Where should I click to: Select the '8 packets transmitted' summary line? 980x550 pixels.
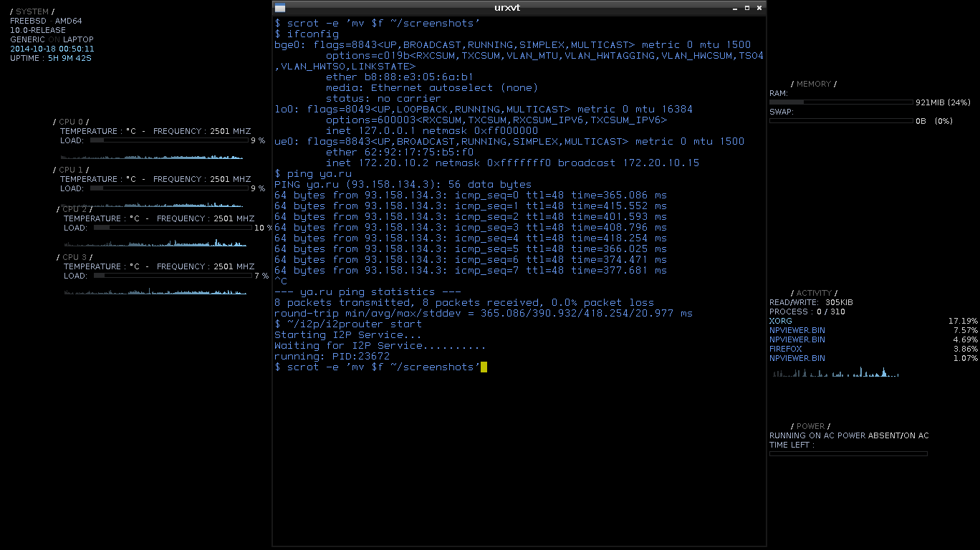(464, 303)
